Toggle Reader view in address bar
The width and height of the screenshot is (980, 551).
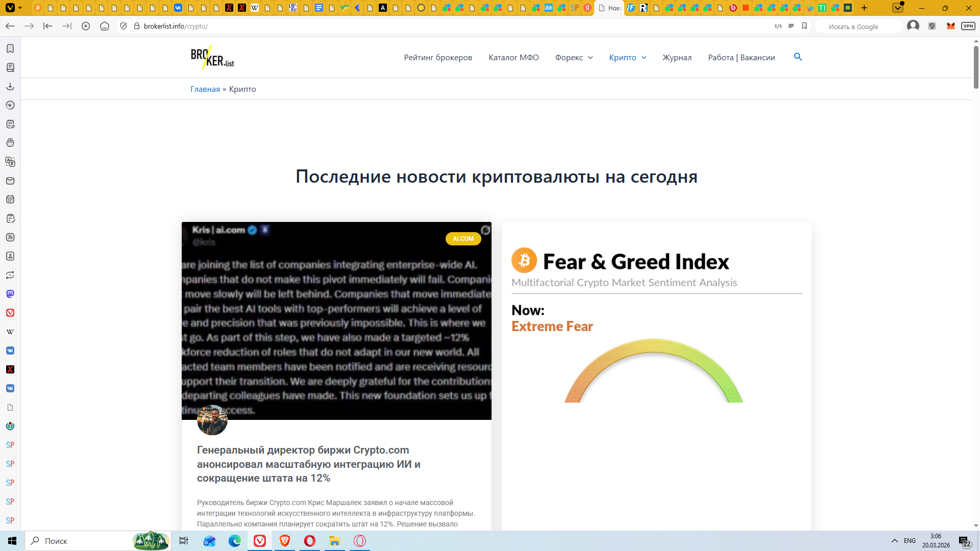click(x=791, y=26)
